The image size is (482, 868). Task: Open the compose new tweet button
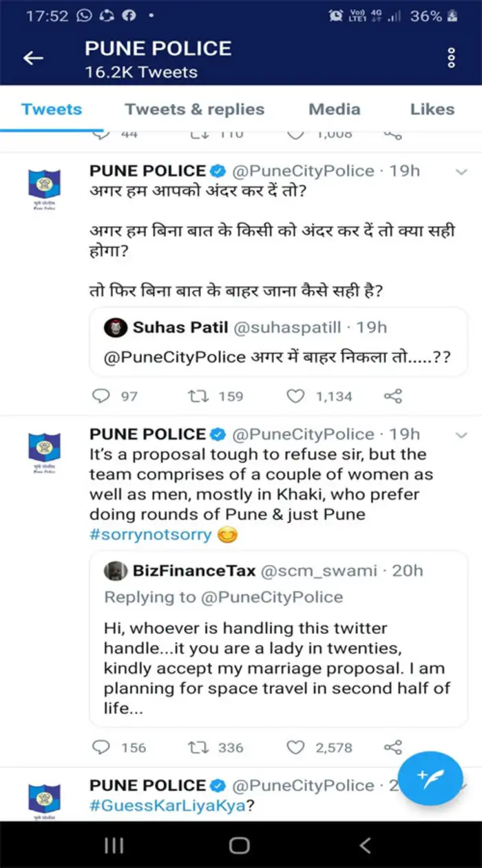coord(430,778)
